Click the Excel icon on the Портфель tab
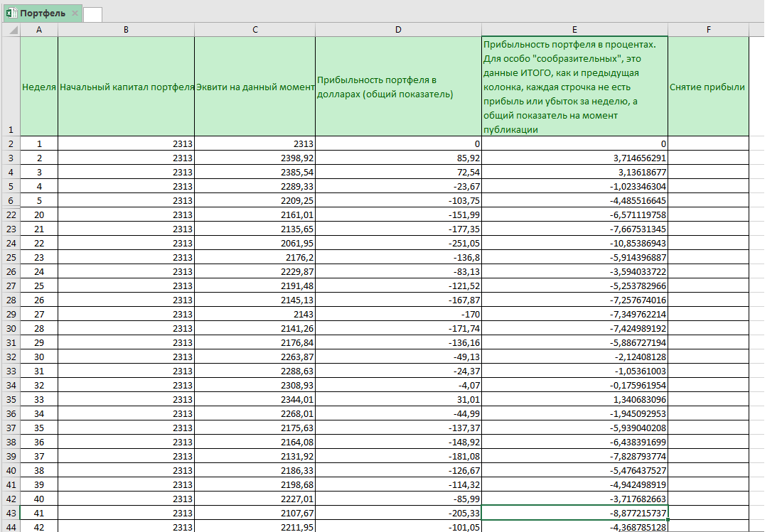The image size is (782, 532). [x=11, y=13]
